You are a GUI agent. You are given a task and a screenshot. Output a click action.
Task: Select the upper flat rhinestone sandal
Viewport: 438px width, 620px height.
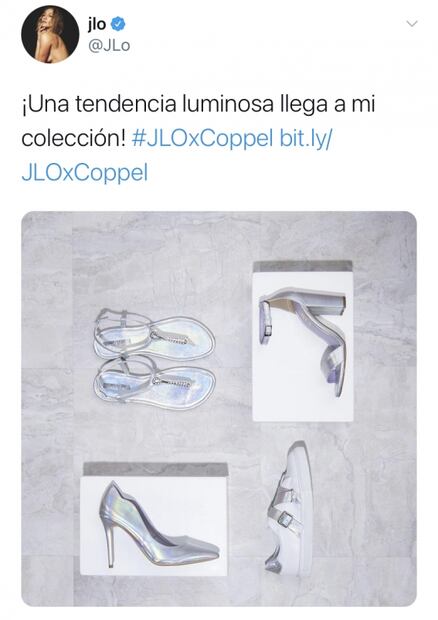click(154, 334)
